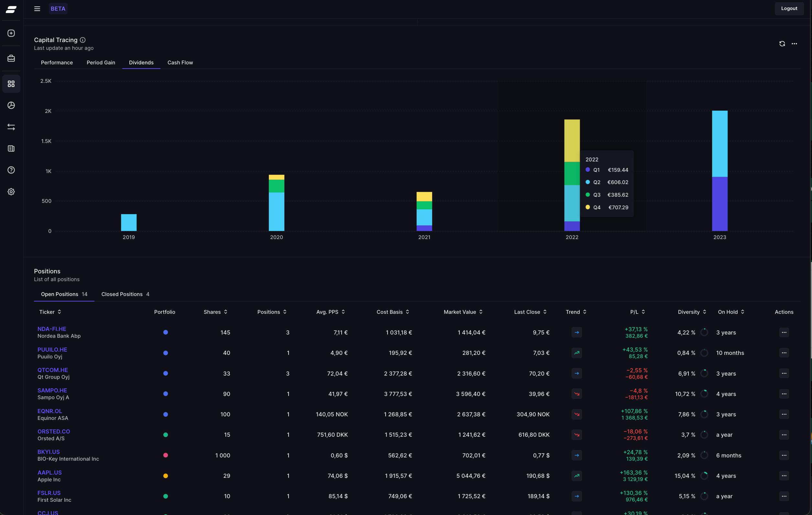Click the 2019 dividend bar
Viewport: 812px width, 515px height.
129,223
